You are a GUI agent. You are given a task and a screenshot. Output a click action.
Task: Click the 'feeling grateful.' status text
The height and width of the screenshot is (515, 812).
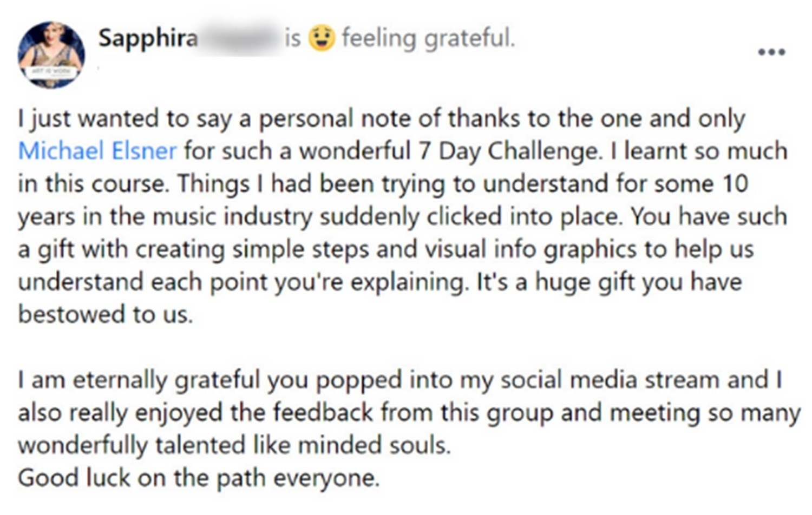click(428, 39)
